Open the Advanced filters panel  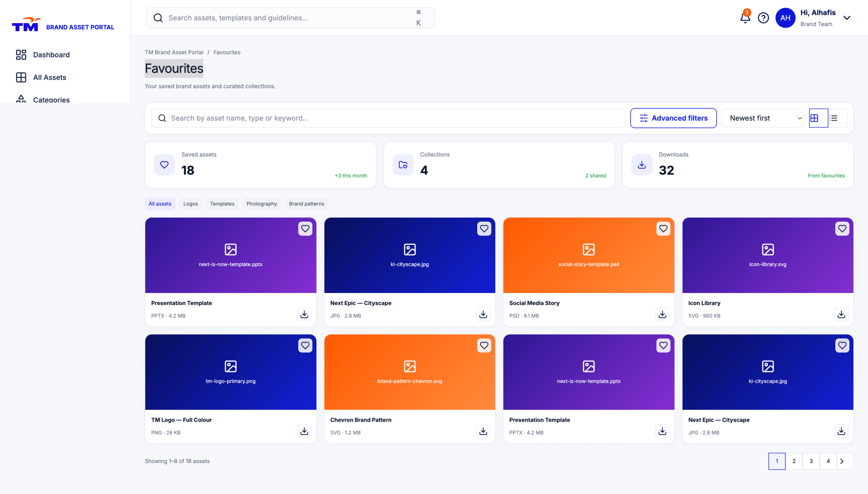[673, 118]
